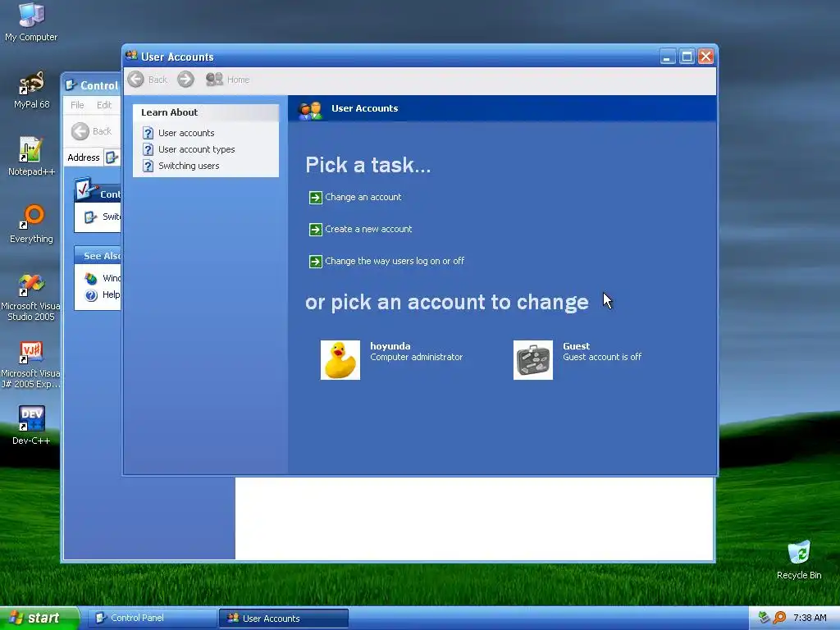
Task: Click green arrow for Change logon options
Action: [x=316, y=262]
